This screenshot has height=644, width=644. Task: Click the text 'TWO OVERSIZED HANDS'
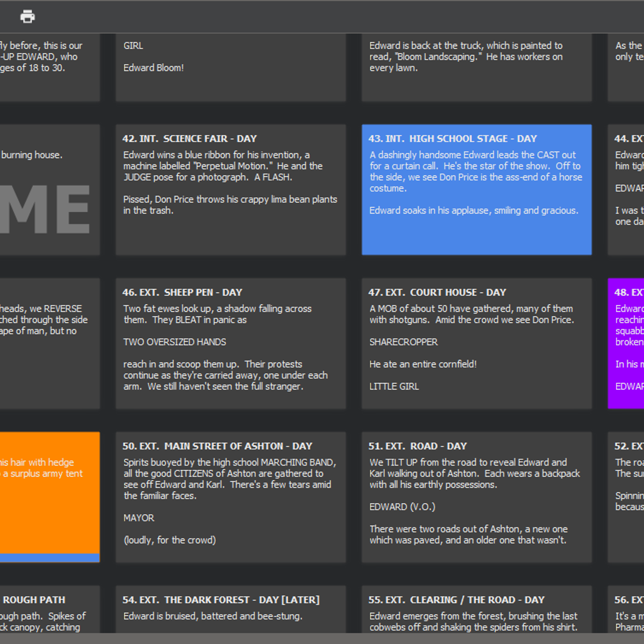(175, 342)
